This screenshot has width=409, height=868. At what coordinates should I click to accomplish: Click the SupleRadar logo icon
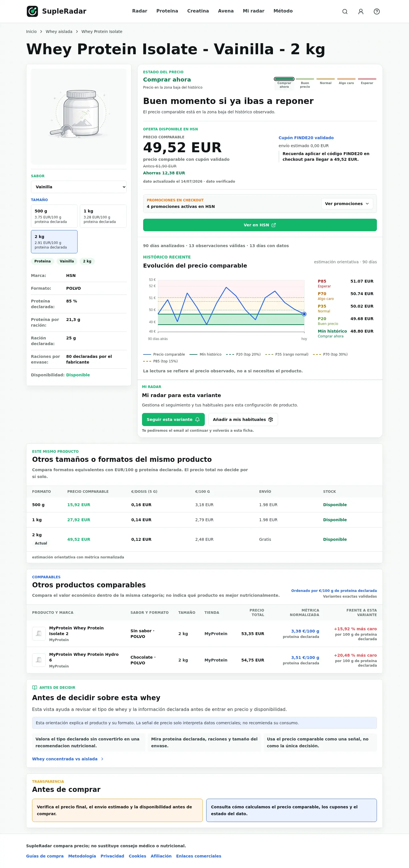click(x=32, y=11)
